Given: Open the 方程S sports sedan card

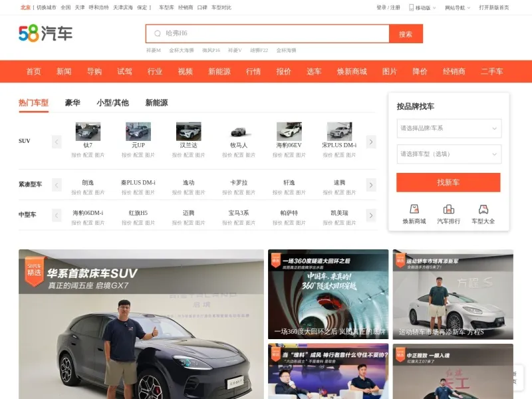Looking at the screenshot, I should click(453, 294).
